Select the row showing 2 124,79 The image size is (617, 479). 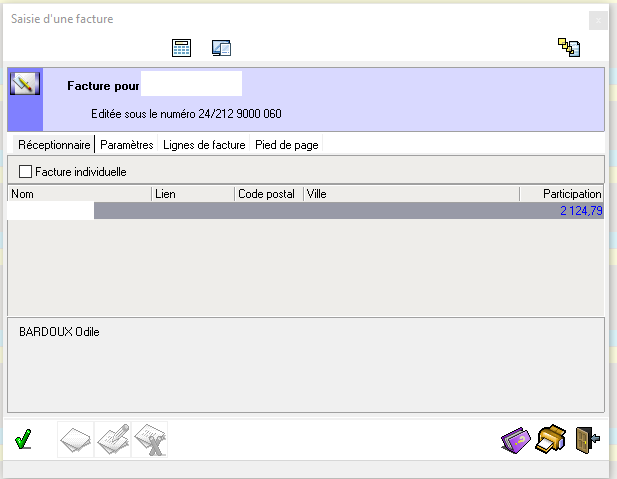pyautogui.click(x=348, y=211)
